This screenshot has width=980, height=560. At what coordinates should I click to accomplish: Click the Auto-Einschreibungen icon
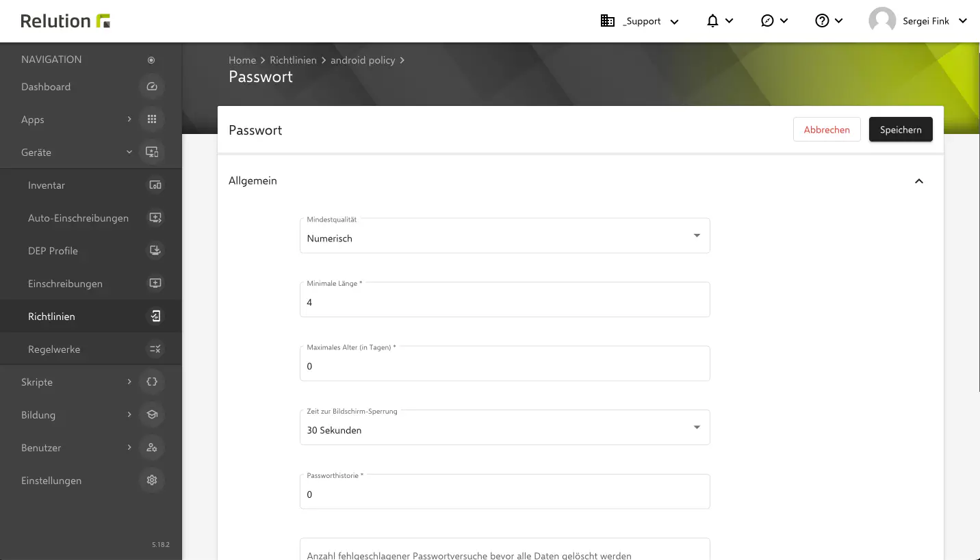155,218
